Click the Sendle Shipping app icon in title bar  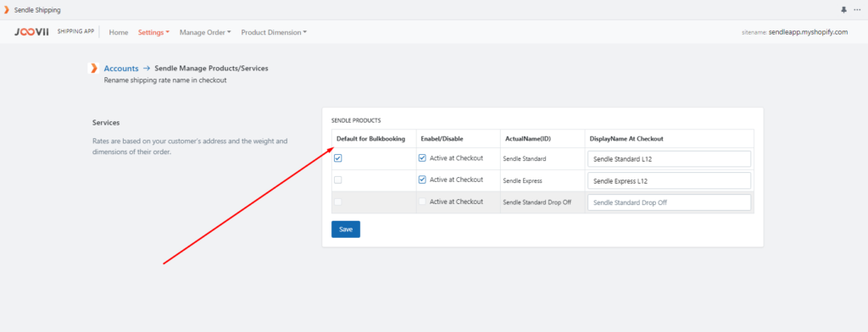click(7, 10)
